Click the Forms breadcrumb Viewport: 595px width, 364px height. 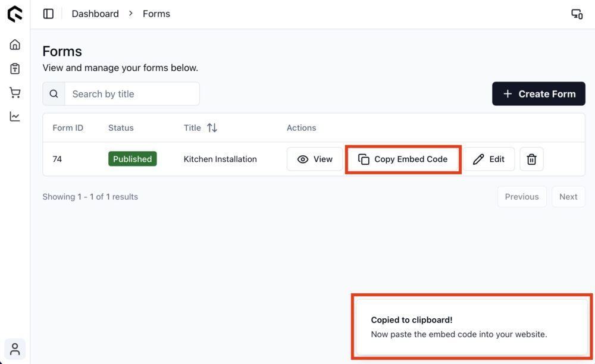pos(156,14)
